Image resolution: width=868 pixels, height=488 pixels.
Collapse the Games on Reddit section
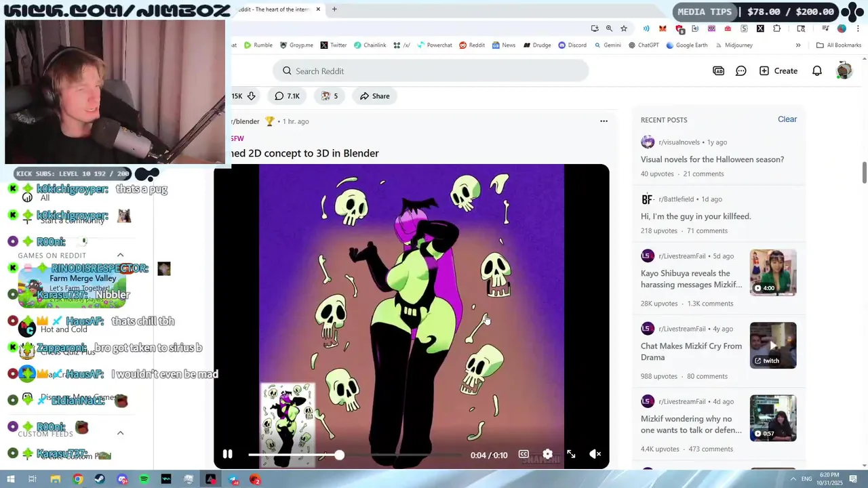point(121,256)
